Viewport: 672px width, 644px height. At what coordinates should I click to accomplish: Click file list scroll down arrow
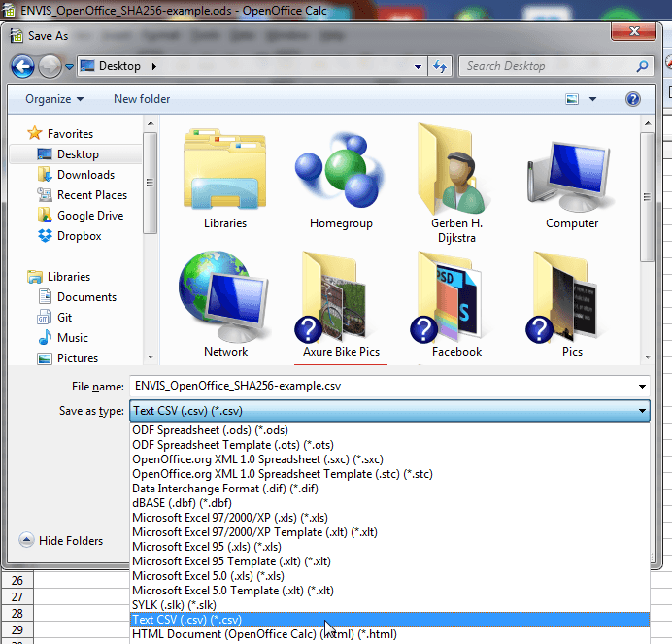[x=647, y=357]
